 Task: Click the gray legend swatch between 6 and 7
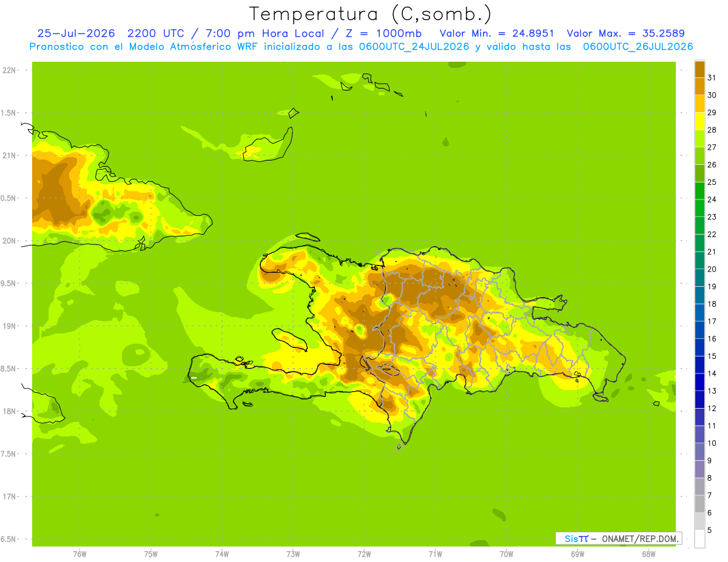[x=699, y=504]
